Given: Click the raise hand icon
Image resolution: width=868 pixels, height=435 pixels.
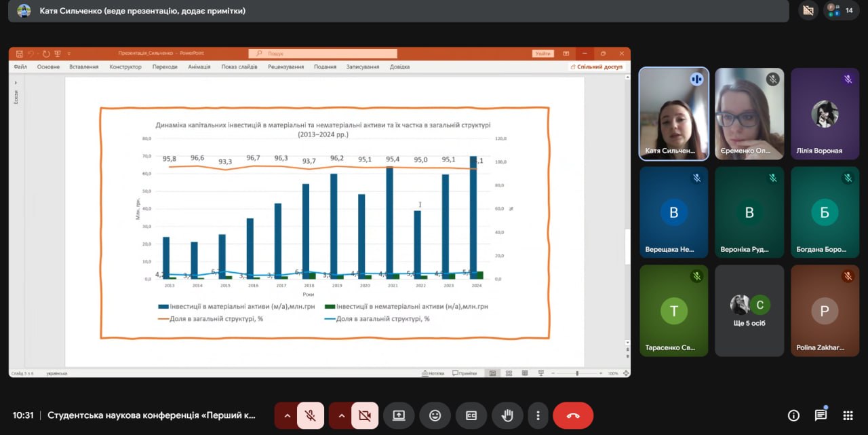Looking at the screenshot, I should coord(507,415).
